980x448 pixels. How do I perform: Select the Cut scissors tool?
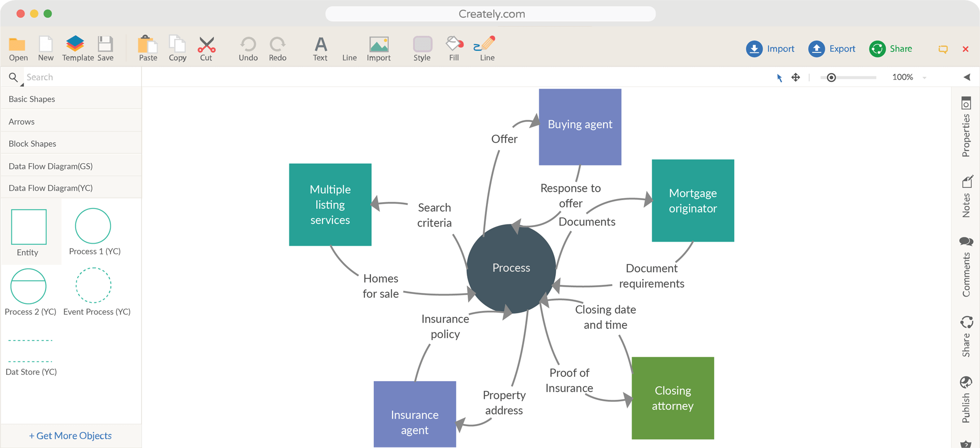(x=206, y=45)
